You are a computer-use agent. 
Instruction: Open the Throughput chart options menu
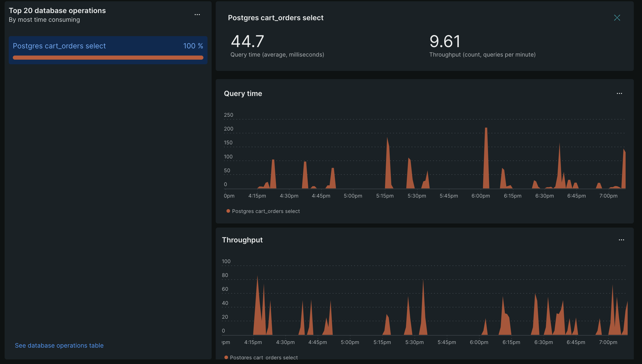pyautogui.click(x=621, y=240)
